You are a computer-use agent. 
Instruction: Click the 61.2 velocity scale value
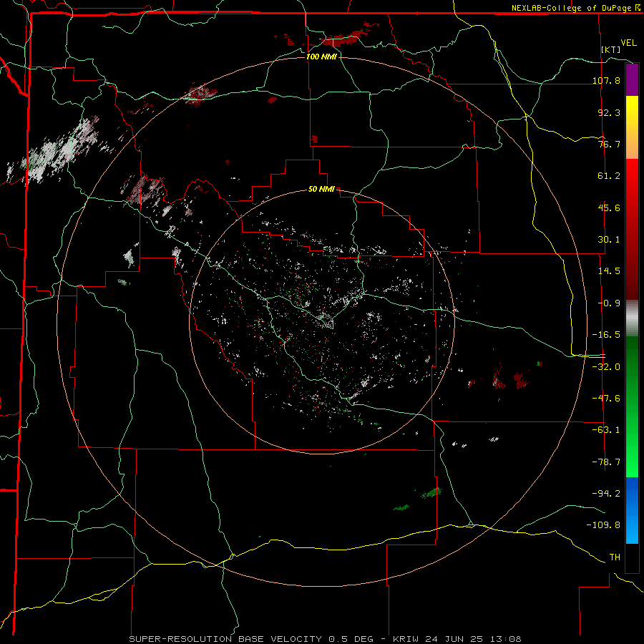tap(609, 176)
